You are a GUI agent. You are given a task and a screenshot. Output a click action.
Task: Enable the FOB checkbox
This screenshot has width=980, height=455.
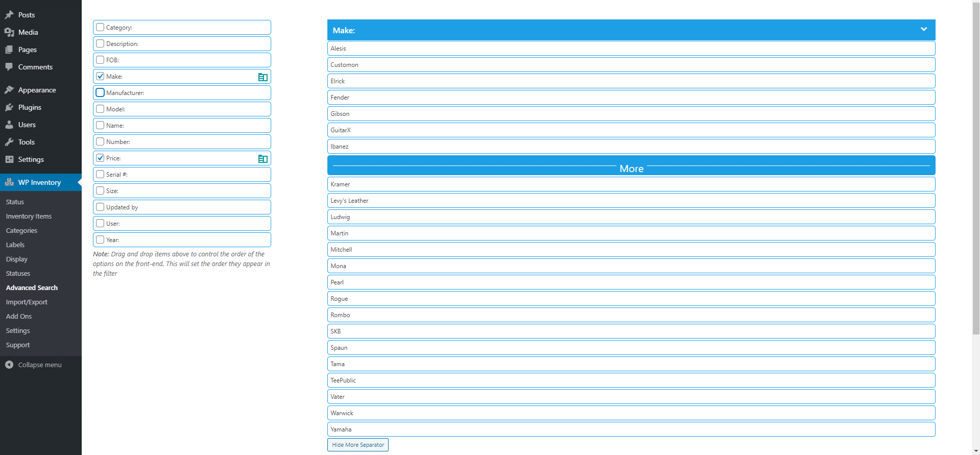(100, 60)
